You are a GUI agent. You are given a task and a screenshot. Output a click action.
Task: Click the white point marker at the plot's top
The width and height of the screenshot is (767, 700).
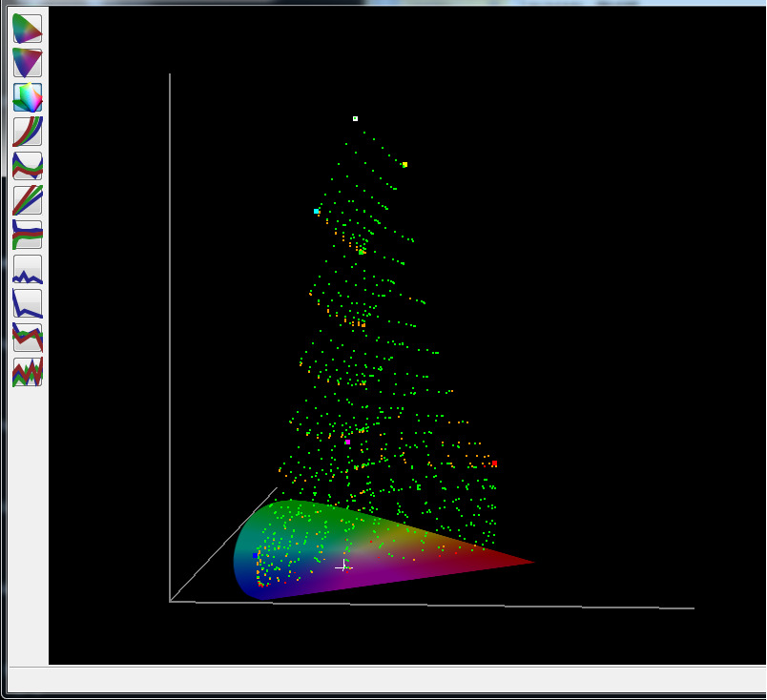click(x=355, y=118)
